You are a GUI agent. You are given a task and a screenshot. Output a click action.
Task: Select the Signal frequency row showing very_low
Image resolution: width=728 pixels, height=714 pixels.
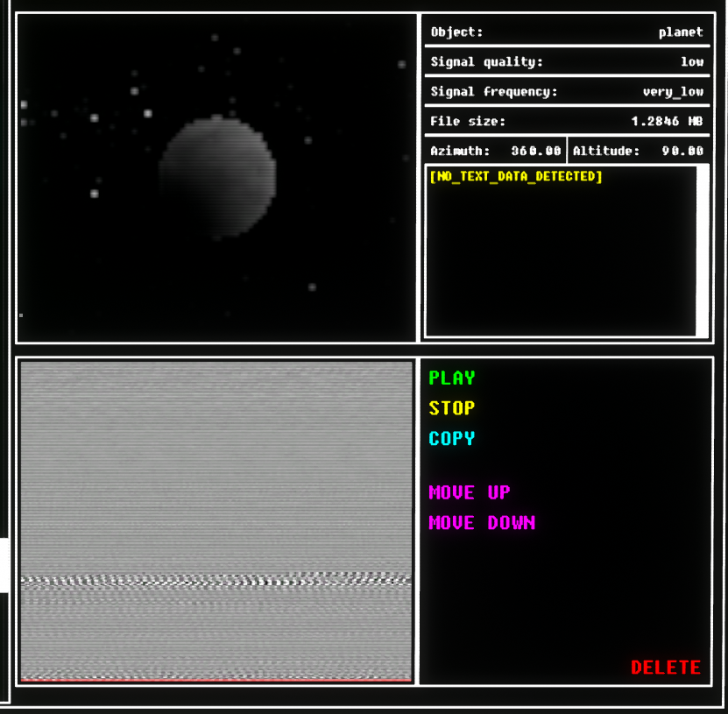[566, 92]
